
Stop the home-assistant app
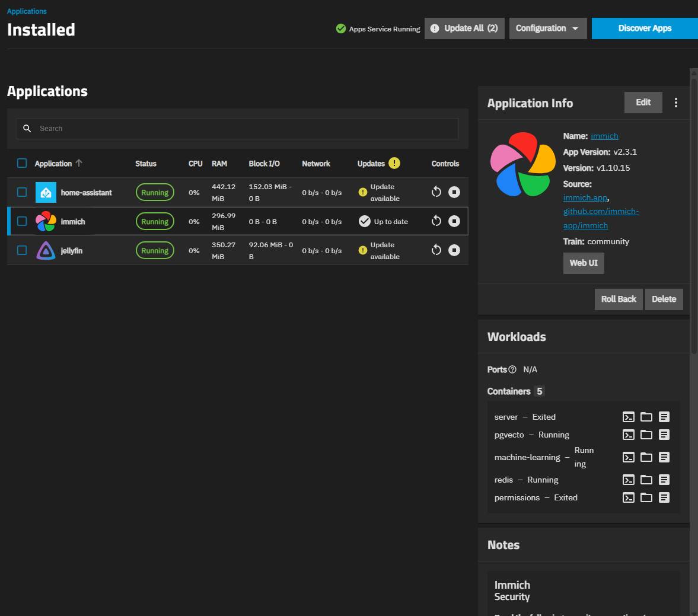pos(454,192)
